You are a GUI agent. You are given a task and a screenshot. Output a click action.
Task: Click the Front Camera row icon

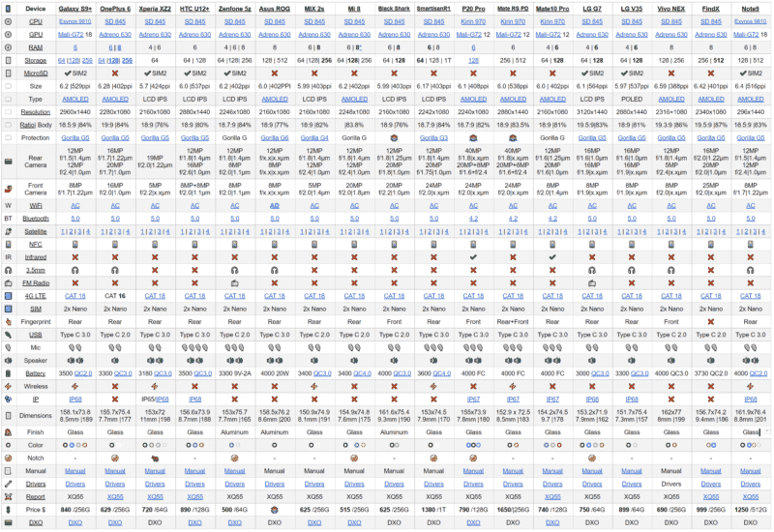[x=8, y=189]
